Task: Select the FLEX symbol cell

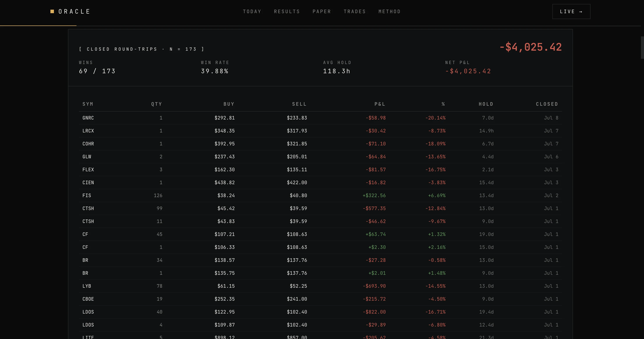Action: click(88, 169)
